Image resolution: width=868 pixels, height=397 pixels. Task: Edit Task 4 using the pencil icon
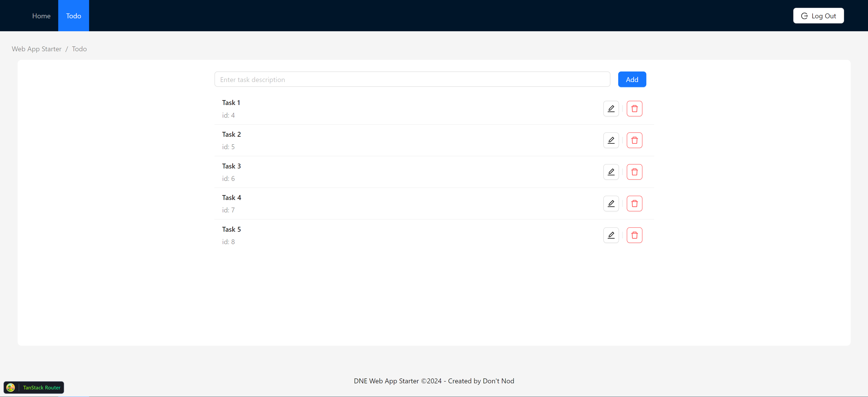pyautogui.click(x=611, y=203)
